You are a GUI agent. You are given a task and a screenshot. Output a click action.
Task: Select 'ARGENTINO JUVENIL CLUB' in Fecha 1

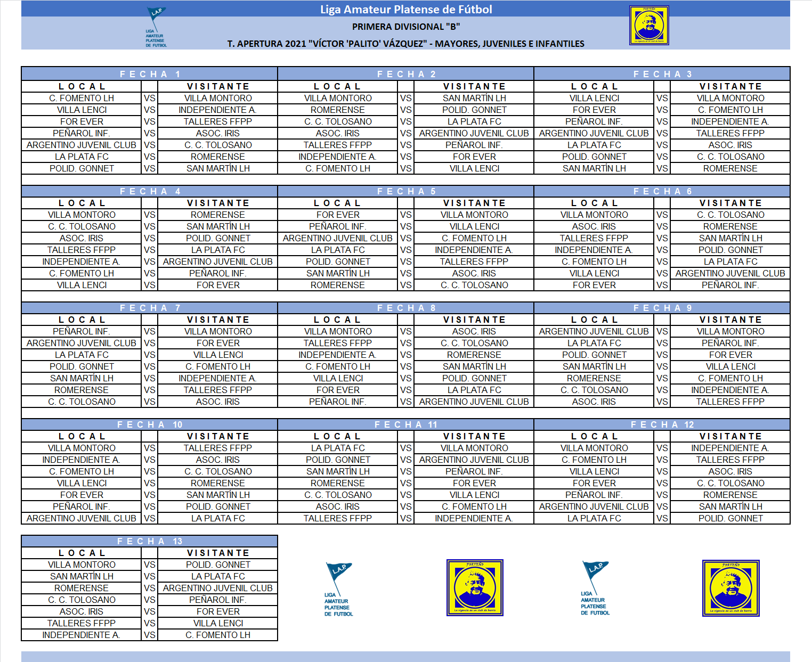(x=82, y=145)
